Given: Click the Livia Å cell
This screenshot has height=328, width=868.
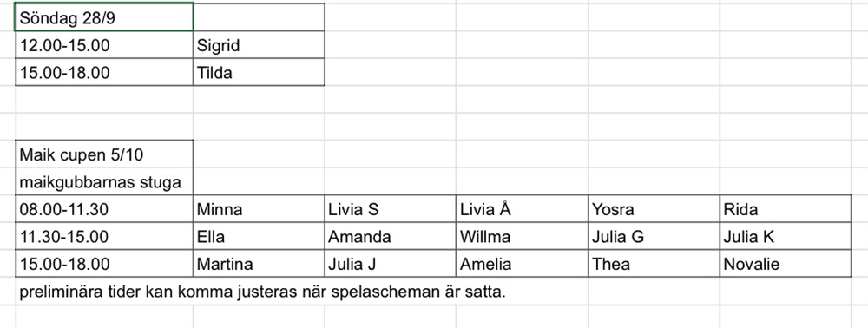Looking at the screenshot, I should click(x=522, y=208).
